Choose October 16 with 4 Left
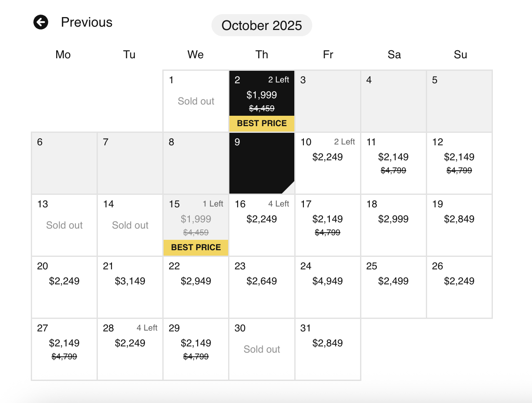This screenshot has height=403, width=532. [262, 225]
